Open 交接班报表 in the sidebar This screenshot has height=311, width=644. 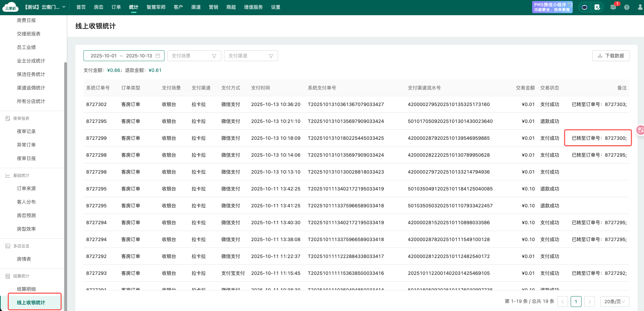pos(29,34)
